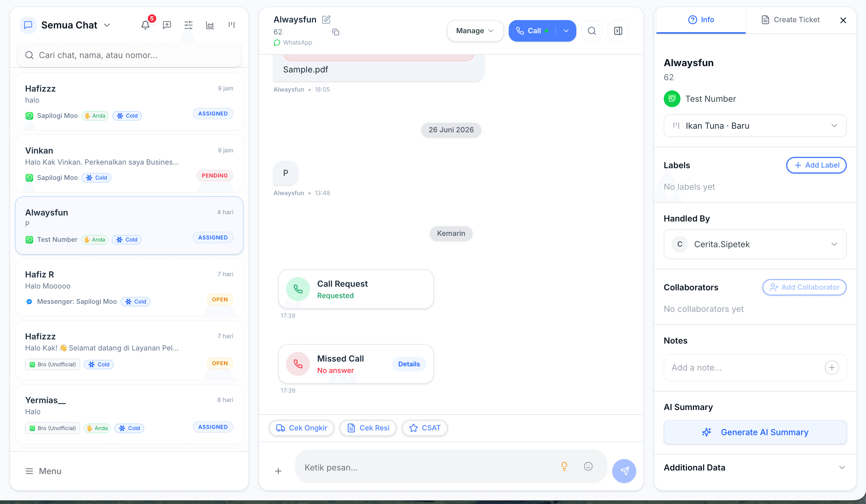Click the 26 Juni 2026 date separator

451,130
